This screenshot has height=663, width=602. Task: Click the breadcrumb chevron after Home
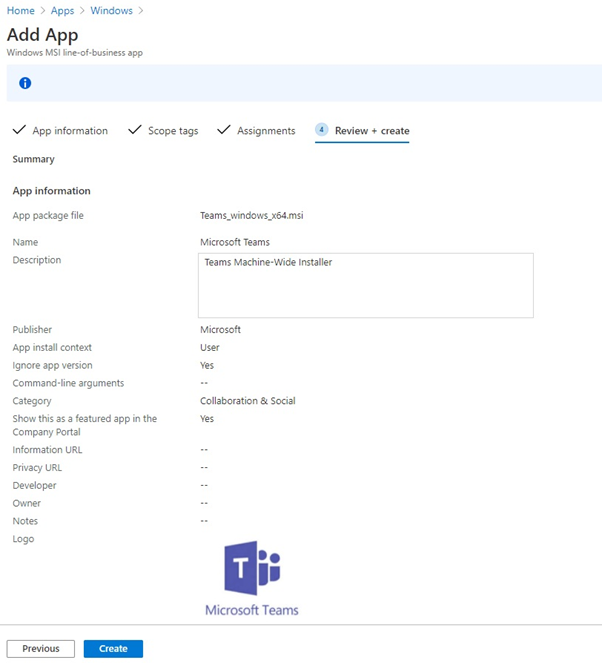(43, 11)
